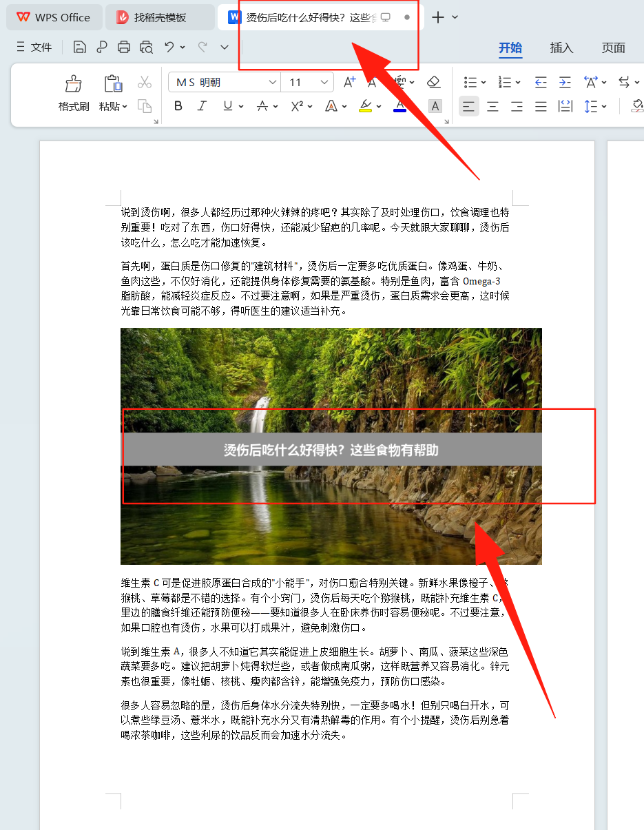The width and height of the screenshot is (644, 830).
Task: Toggle Bold formatting
Action: tap(178, 106)
